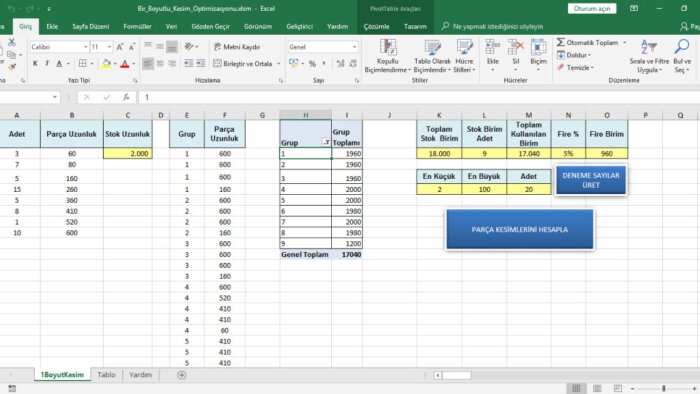Click the Sil delete cells icon

(x=516, y=47)
